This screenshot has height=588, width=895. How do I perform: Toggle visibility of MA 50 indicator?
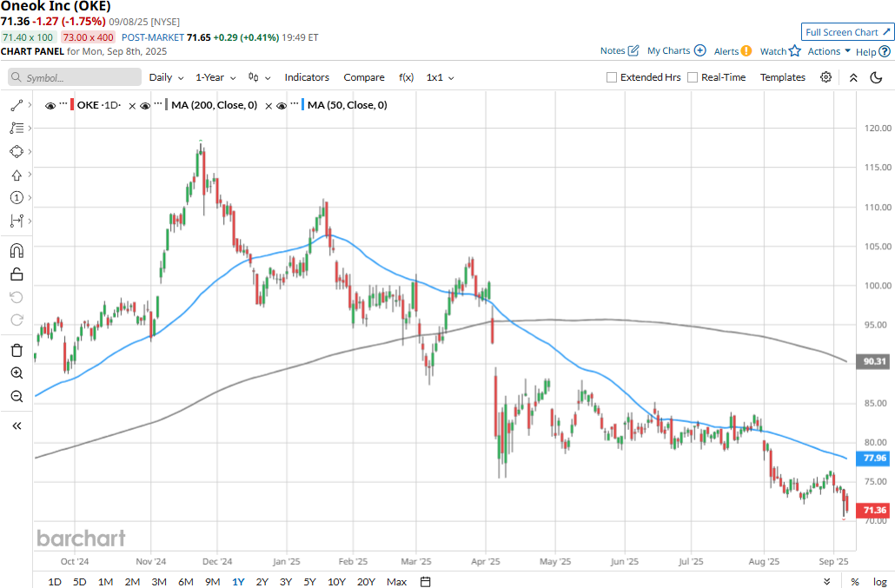click(x=281, y=105)
